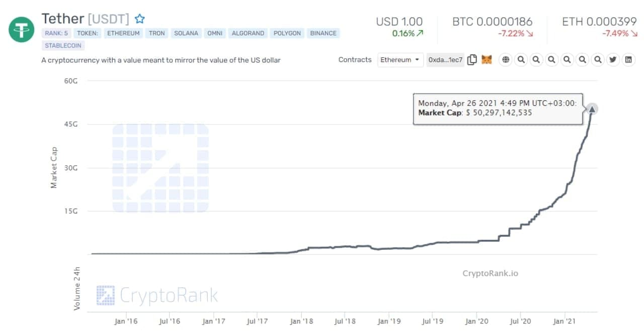This screenshot has width=644, height=332.
Task: Open Tether's LinkedIn page icon
Action: pos(628,60)
